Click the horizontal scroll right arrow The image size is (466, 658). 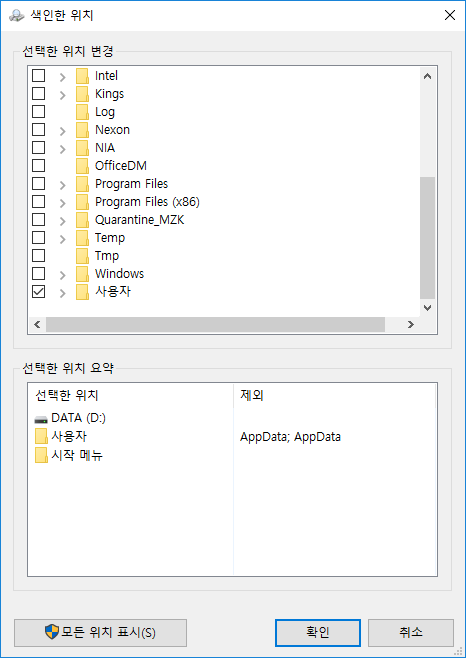click(411, 324)
